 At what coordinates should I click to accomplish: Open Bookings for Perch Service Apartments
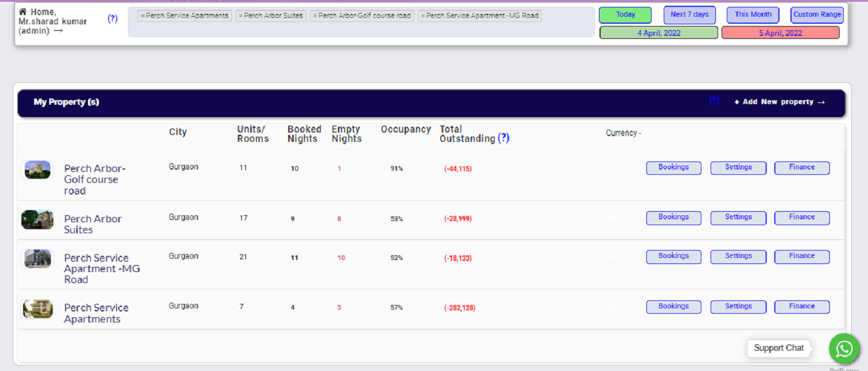click(674, 307)
